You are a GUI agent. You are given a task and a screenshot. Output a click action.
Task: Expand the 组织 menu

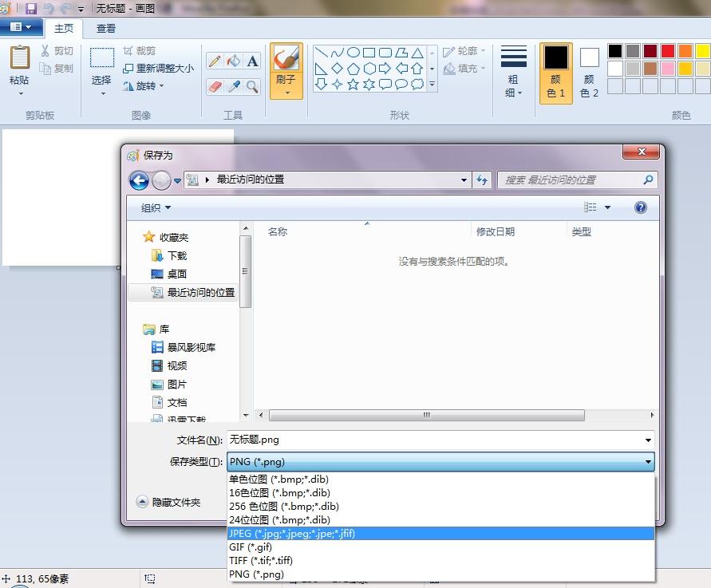point(156,207)
